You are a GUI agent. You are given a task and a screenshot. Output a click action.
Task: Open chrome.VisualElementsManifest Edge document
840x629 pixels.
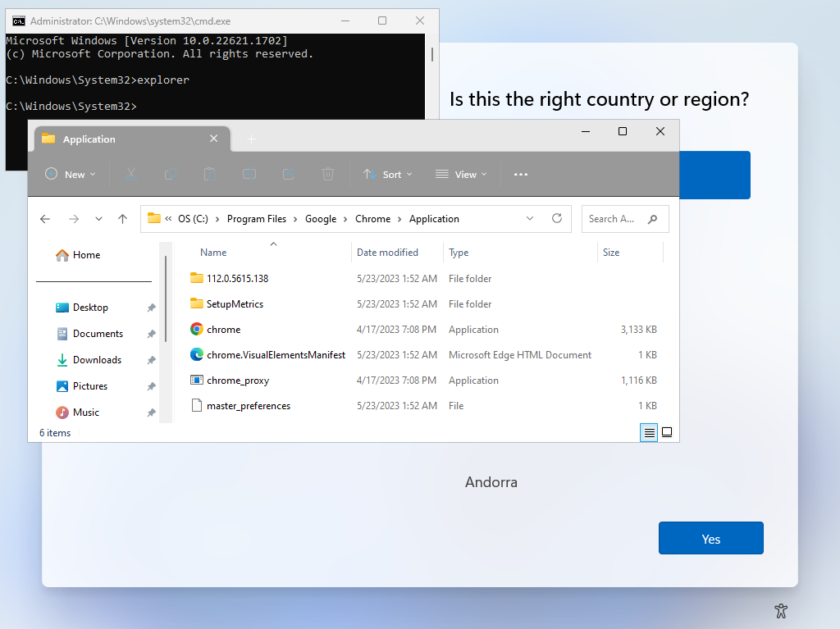coord(276,355)
